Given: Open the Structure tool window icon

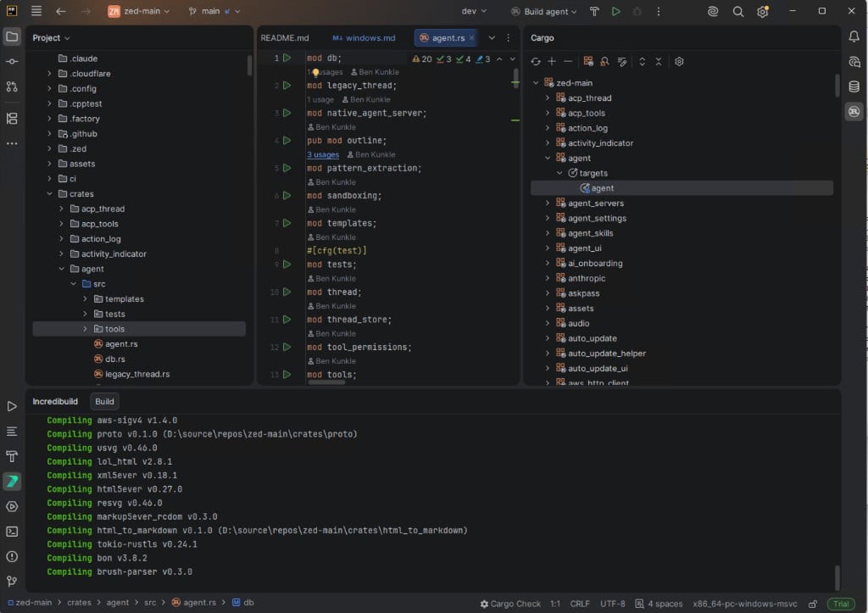Looking at the screenshot, I should [12, 119].
